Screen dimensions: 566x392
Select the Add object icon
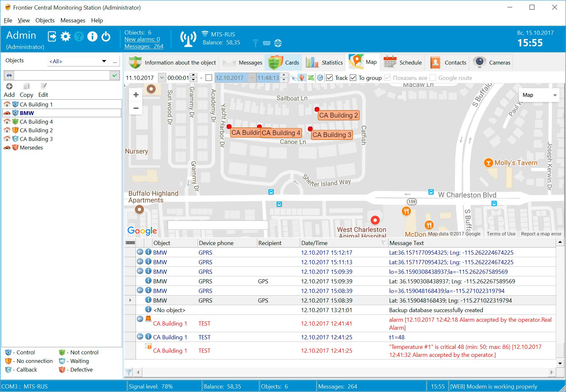(9, 86)
